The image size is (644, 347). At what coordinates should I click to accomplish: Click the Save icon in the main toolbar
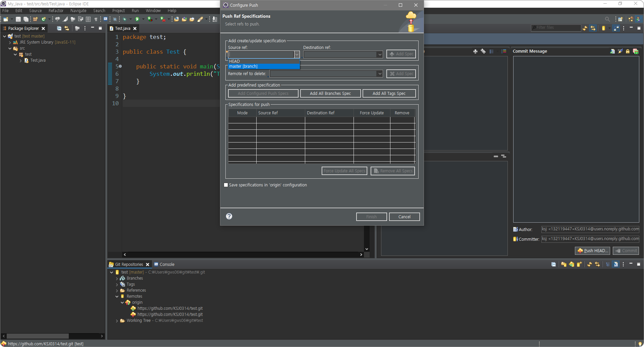18,19
